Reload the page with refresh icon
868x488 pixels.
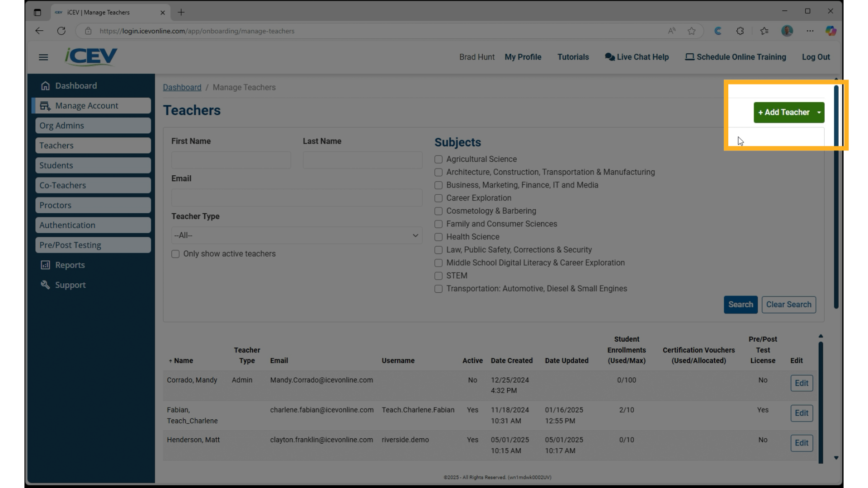pos(61,31)
